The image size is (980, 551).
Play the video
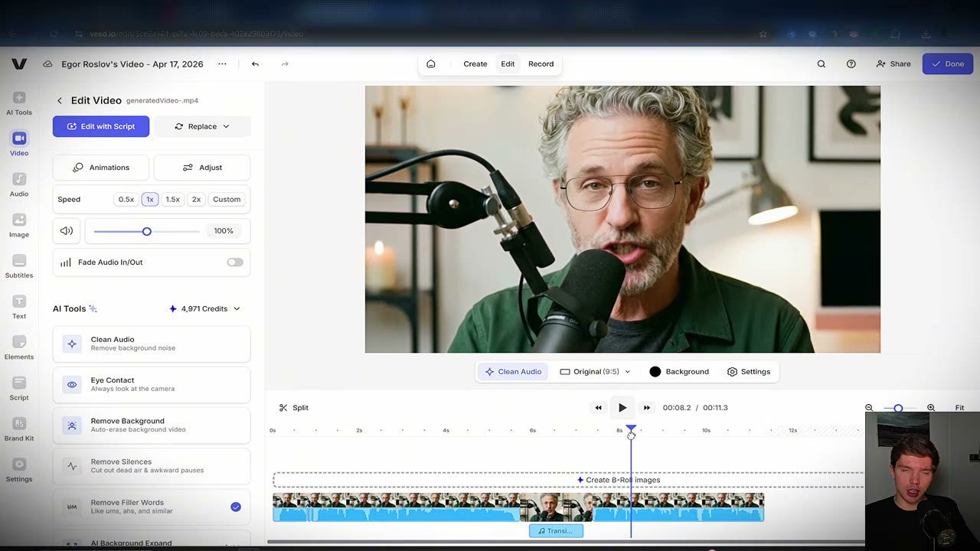pyautogui.click(x=622, y=408)
